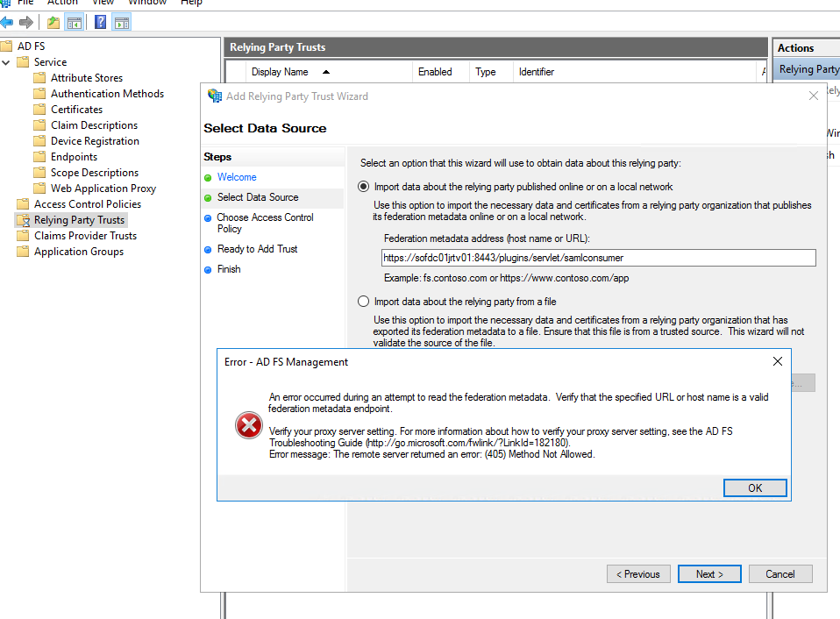
Task: Click the Claims Provider Trusts folder icon
Action: pyautogui.click(x=23, y=236)
